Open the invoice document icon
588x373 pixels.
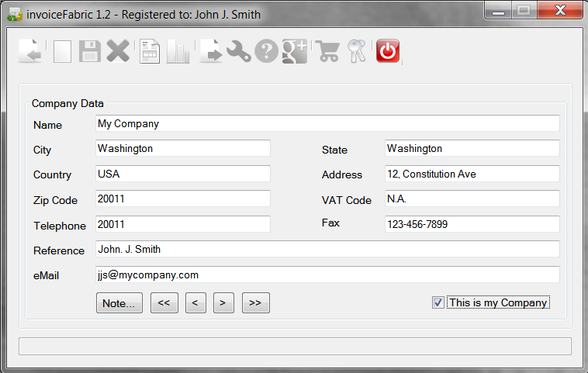tap(150, 51)
